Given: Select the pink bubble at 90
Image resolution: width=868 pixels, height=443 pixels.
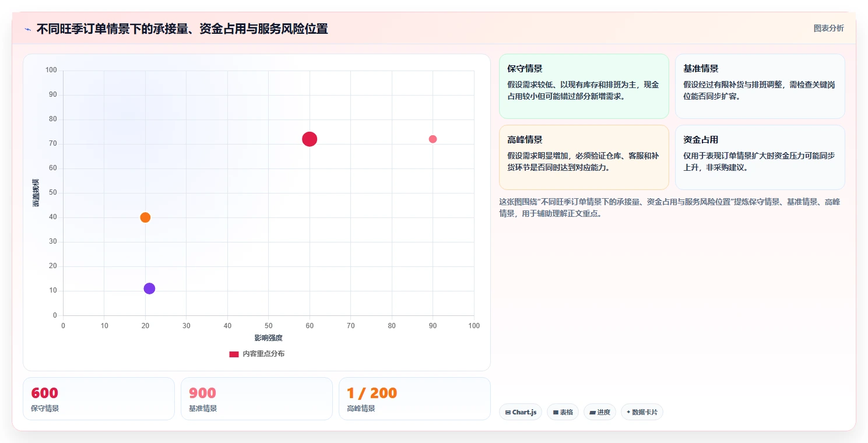Looking at the screenshot, I should point(433,139).
